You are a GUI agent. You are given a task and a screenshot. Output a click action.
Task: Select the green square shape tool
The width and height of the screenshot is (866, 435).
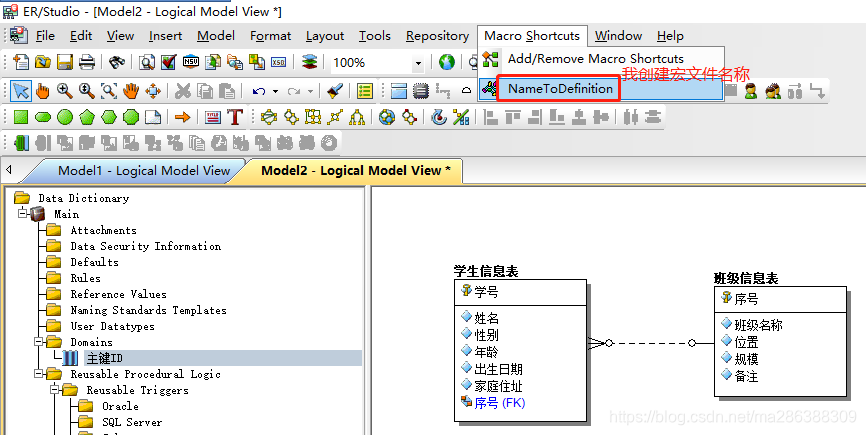[20, 117]
